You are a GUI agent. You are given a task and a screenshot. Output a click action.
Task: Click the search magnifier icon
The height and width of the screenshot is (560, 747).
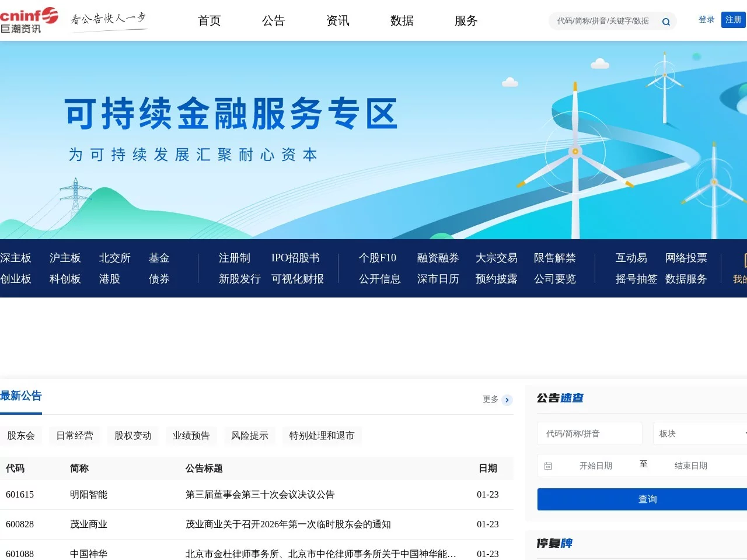click(x=665, y=21)
